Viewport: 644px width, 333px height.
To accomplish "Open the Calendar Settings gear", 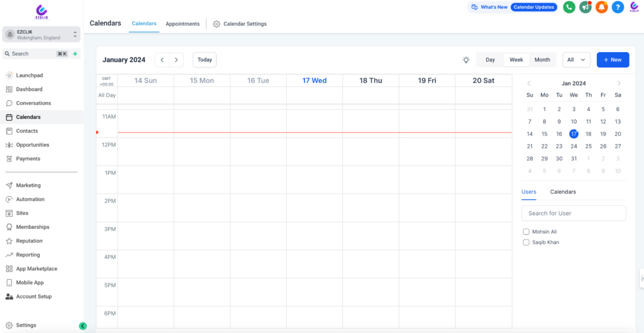I will (x=216, y=24).
